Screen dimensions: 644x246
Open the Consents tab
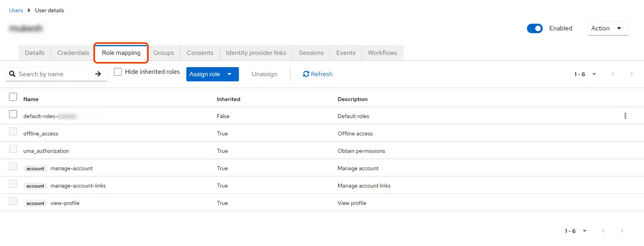click(200, 53)
